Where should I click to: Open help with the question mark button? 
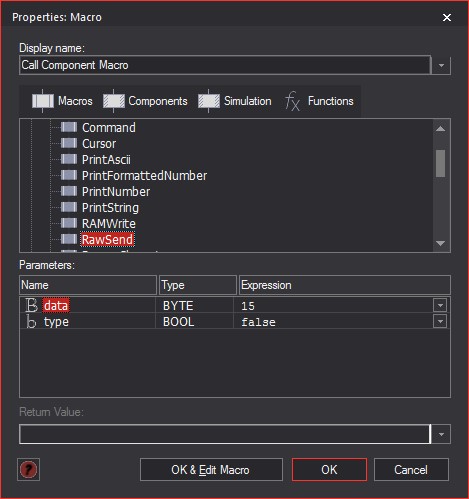point(29,470)
